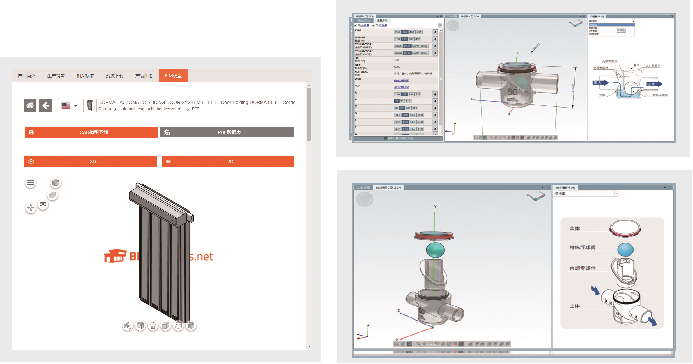Click the gray PDF datasheet button
This screenshot has height=364, width=693.
point(227,132)
